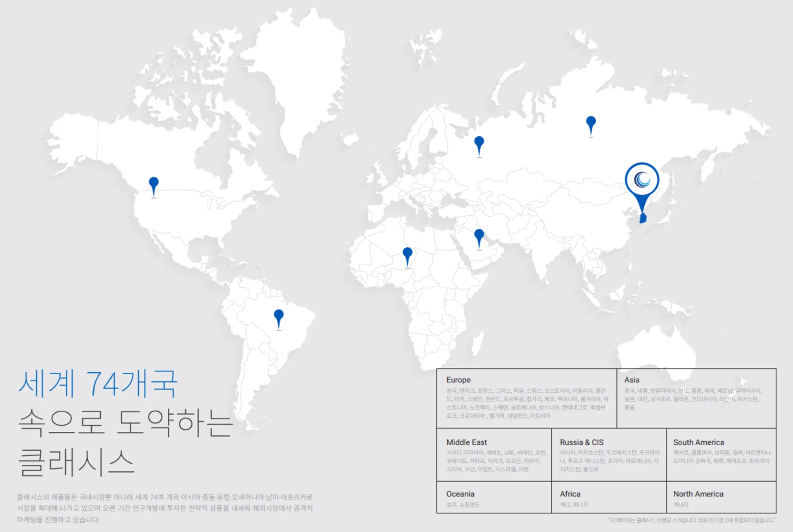Click the Europe heading in the table
The image size is (793, 532).
click(x=458, y=380)
